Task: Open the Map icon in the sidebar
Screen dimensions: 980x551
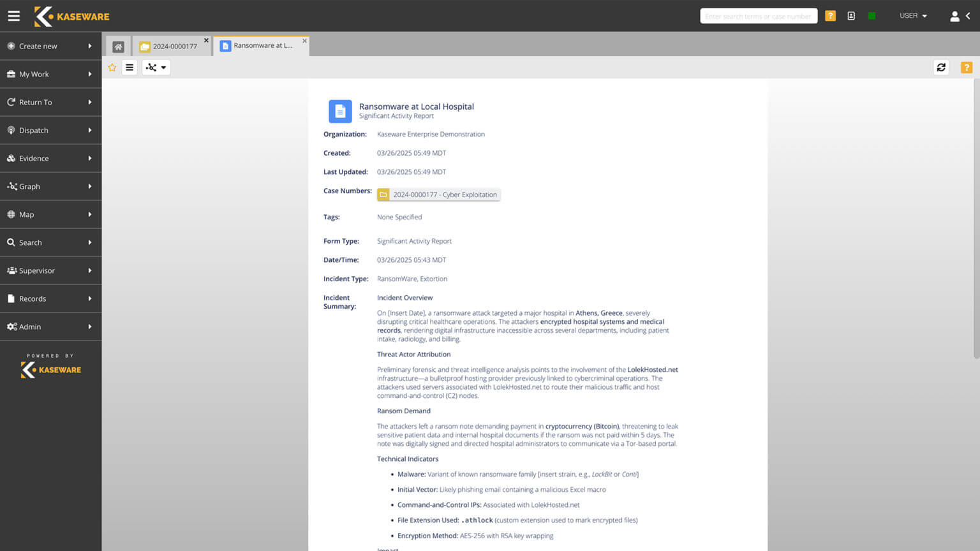Action: coord(11,214)
